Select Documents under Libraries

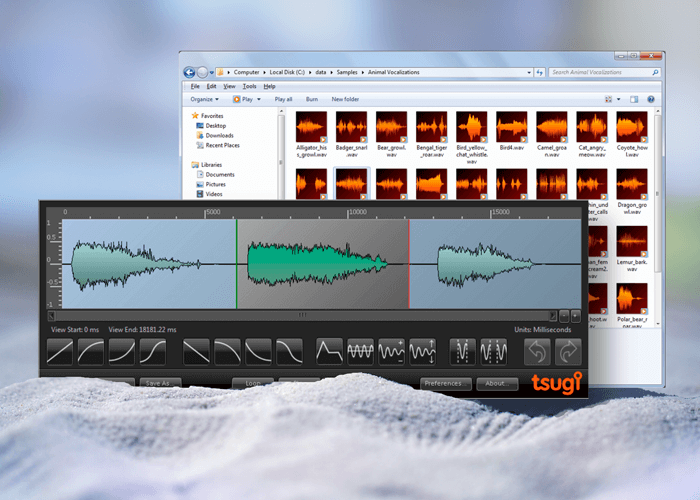(x=220, y=175)
